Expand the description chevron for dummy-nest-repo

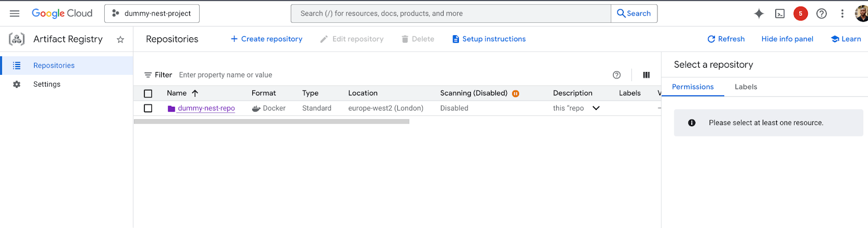[596, 108]
